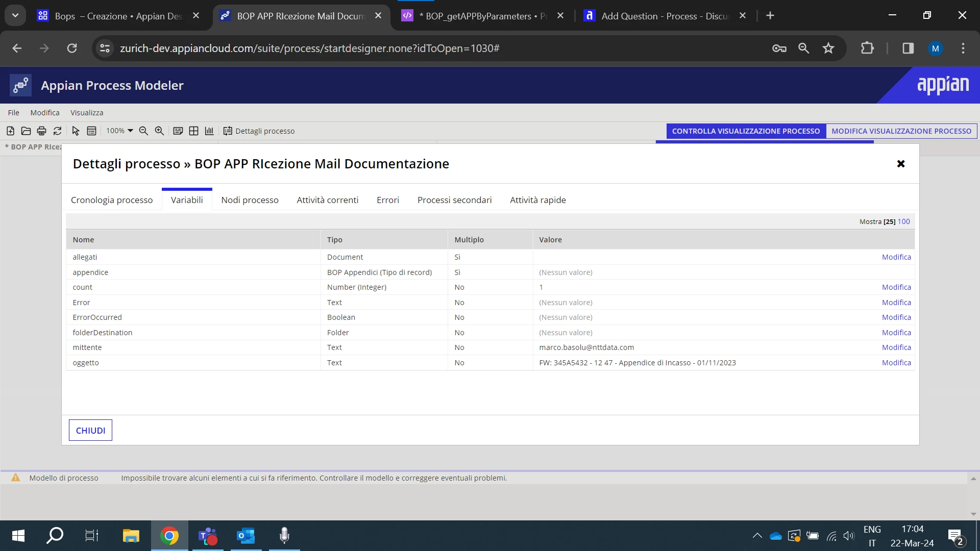Print the process model
Screen dimensions: 980x551
(x=42, y=131)
